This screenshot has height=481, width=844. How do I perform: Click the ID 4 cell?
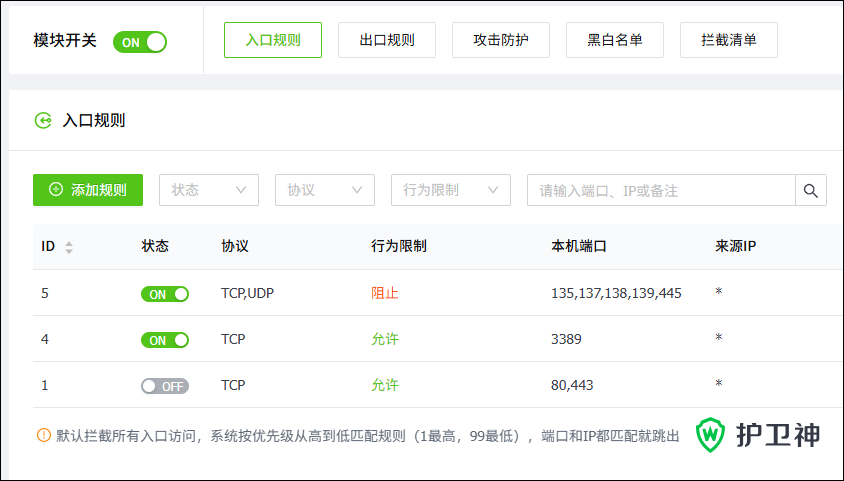[45, 339]
